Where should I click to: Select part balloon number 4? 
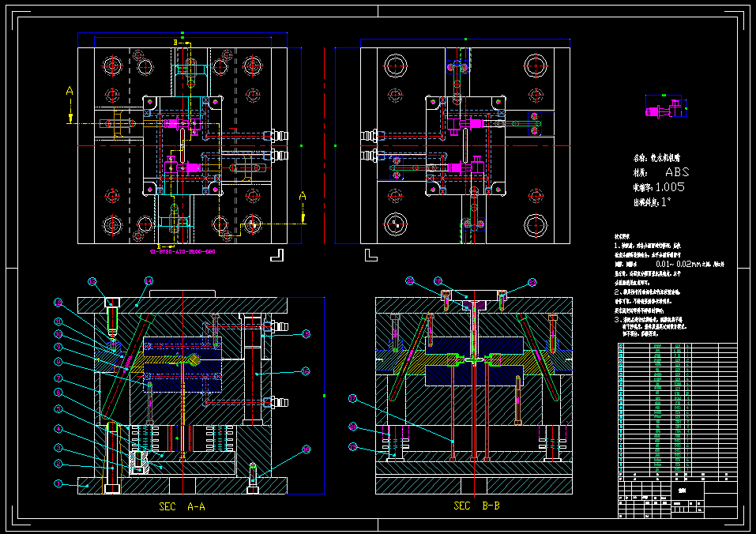coord(58,428)
